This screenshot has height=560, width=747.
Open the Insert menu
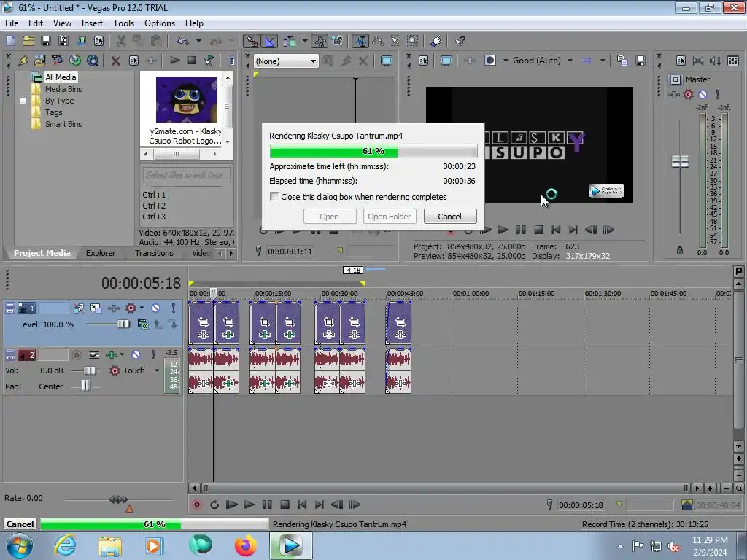point(92,23)
